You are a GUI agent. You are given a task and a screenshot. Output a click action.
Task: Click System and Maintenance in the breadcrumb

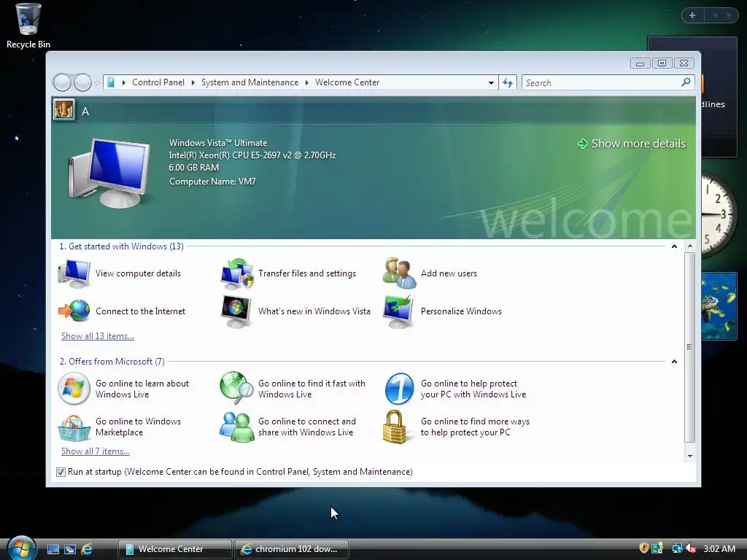pos(249,82)
